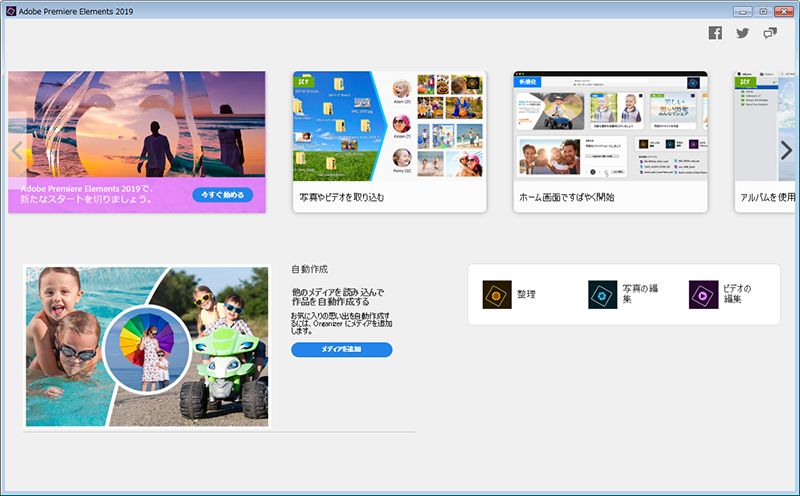Maximize the Premiere Elements window
The image size is (800, 496).
click(763, 11)
